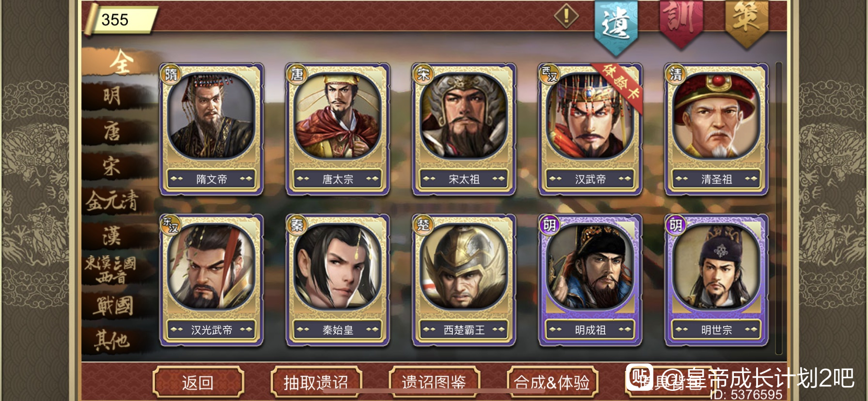Screen dimensions: 868x401
Task: Filter by the 金元清 dynasty tab
Action: [x=112, y=200]
